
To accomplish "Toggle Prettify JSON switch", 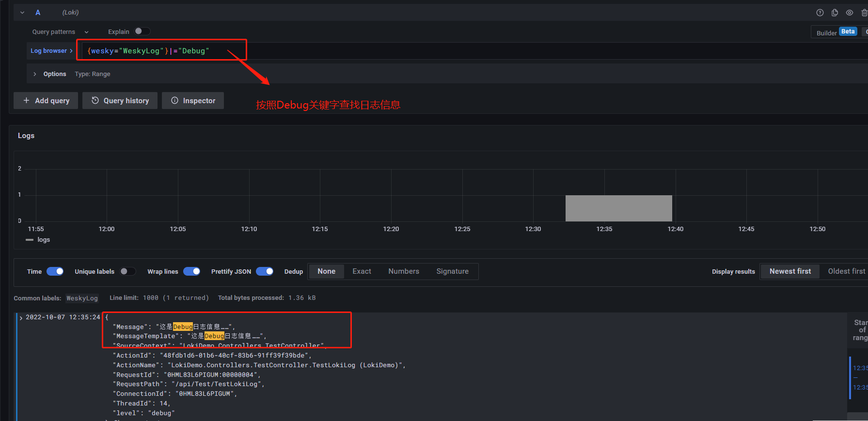I will [265, 271].
